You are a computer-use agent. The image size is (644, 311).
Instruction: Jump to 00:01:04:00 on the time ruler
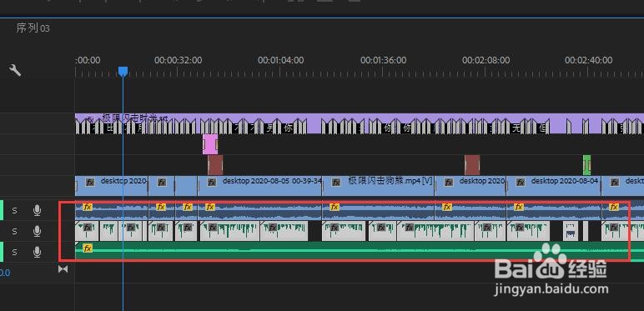280,60
